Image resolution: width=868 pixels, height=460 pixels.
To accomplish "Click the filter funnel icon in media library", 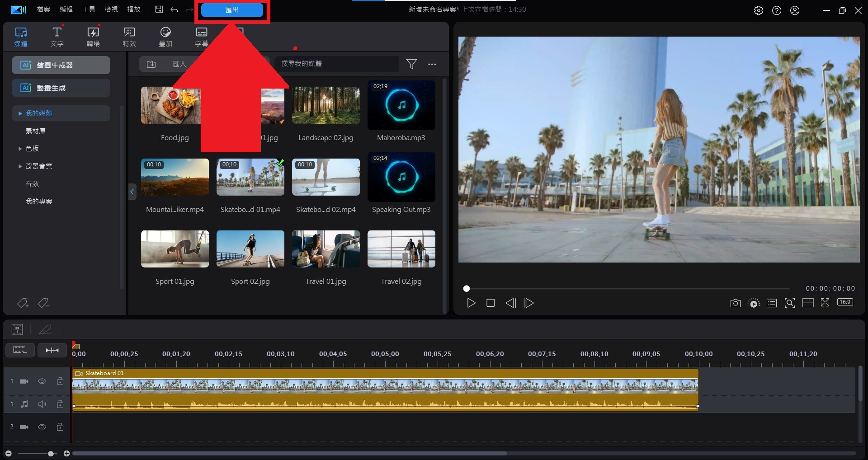I will [x=411, y=64].
